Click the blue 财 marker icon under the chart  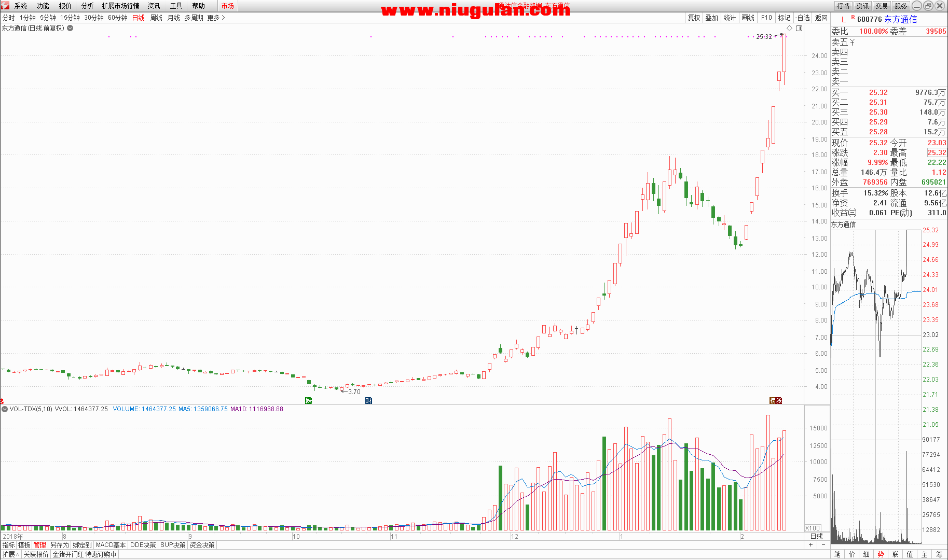[368, 400]
